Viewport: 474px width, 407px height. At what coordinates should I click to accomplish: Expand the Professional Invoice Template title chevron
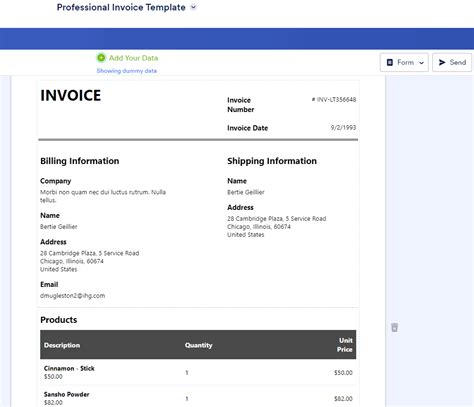pos(193,7)
